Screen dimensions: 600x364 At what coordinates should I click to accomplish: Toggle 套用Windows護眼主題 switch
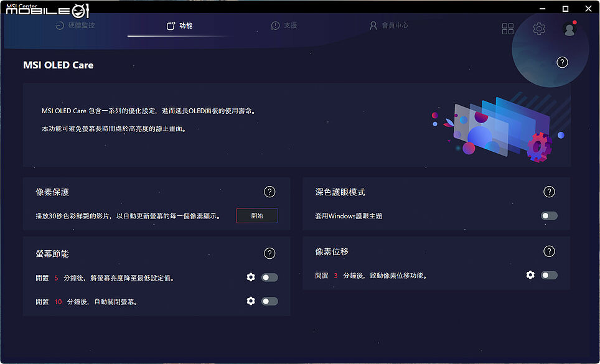click(x=549, y=216)
